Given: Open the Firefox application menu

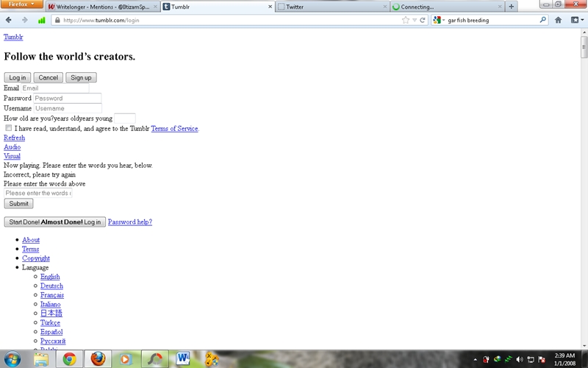Looking at the screenshot, I should coord(21,4).
